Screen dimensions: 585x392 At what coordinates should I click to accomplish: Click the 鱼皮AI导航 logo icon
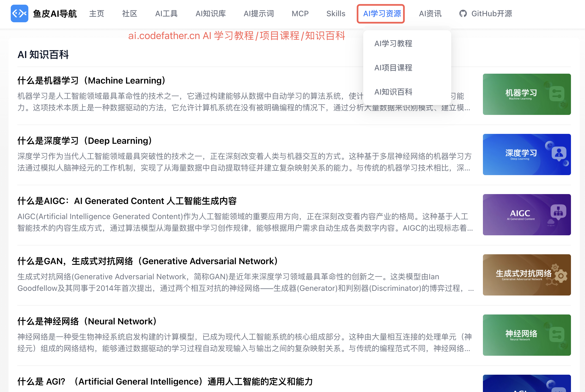coord(19,13)
